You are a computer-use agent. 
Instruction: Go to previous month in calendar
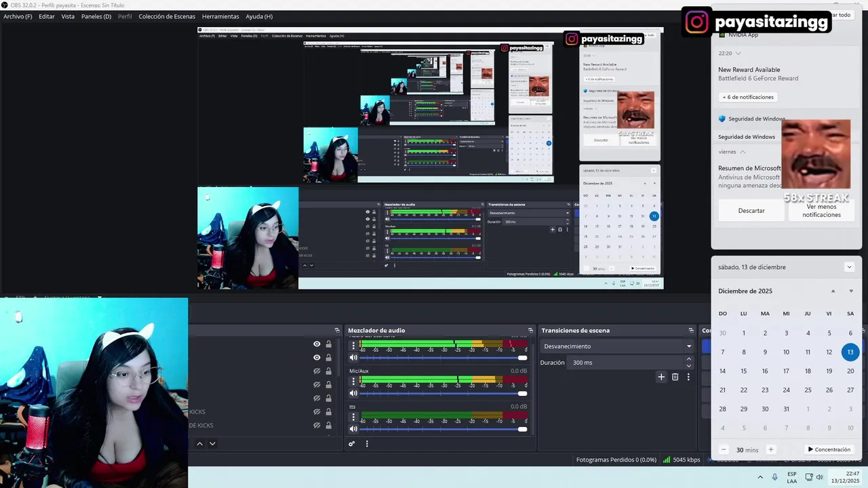[x=833, y=291]
